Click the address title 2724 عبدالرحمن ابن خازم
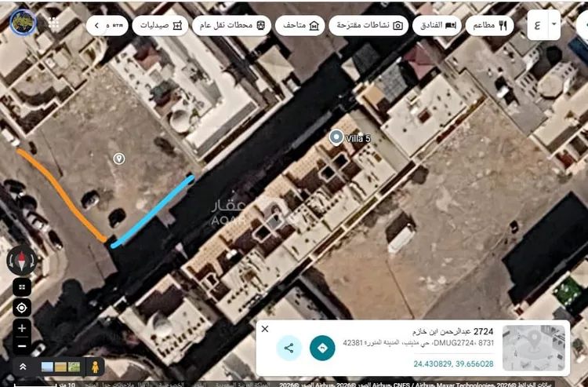The width and height of the screenshot is (588, 387). tap(452, 331)
